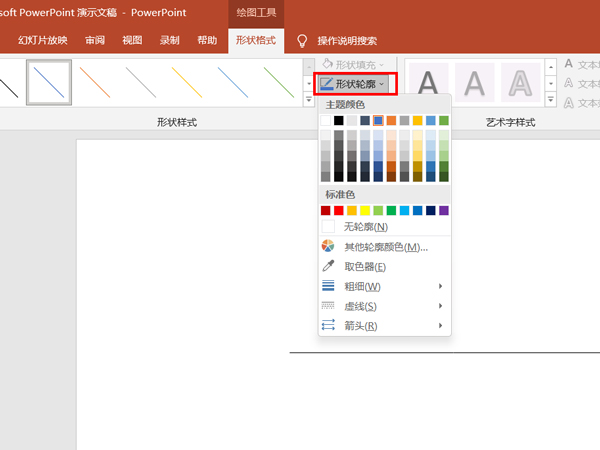Apply the green line shape style

point(277,82)
